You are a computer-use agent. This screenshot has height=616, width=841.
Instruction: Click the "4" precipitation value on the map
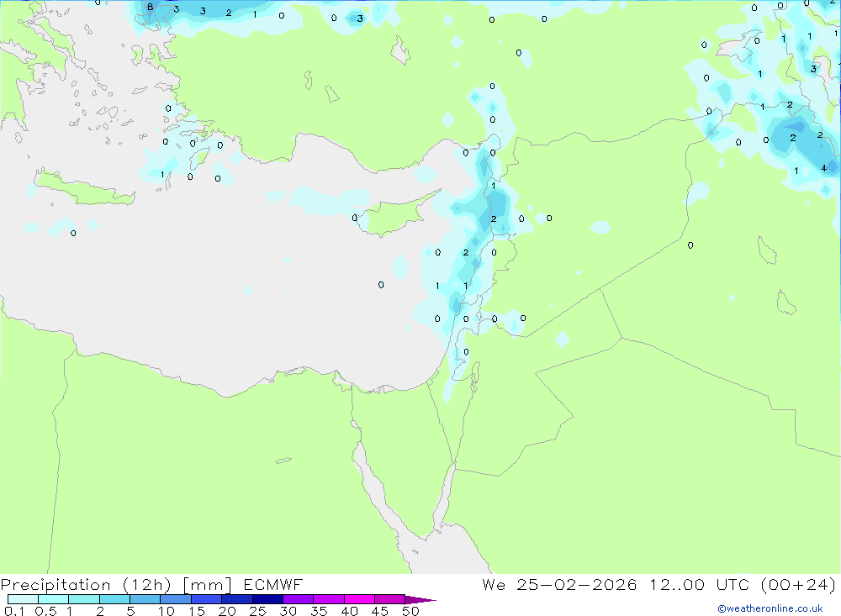coord(824,168)
